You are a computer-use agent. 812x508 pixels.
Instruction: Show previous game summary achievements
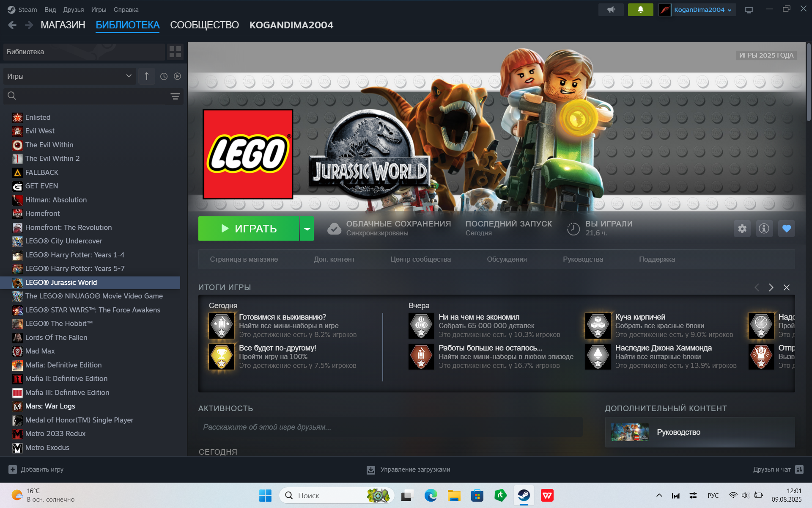point(757,287)
